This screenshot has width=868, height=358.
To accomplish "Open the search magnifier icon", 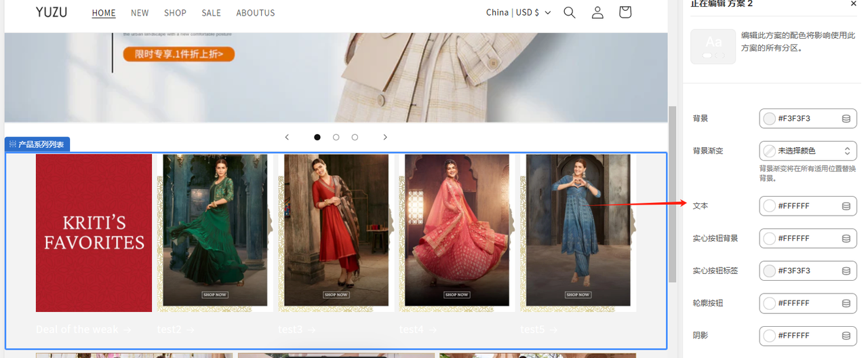I will (x=570, y=13).
